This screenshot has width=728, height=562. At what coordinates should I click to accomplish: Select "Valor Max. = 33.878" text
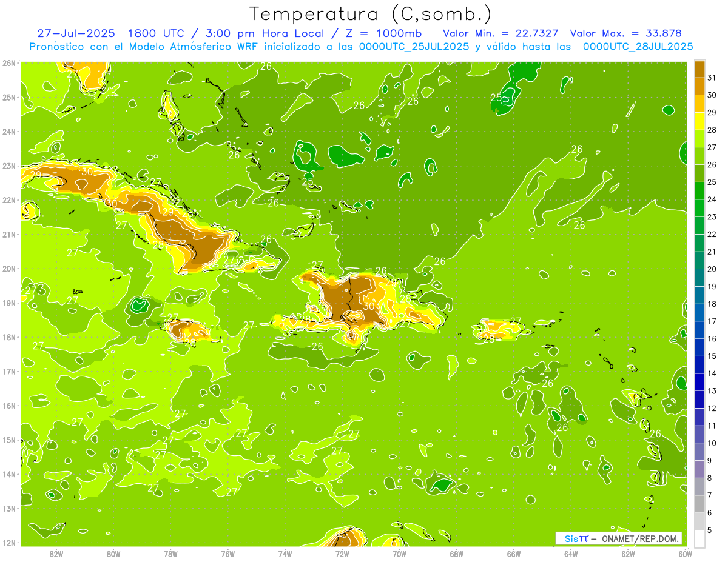point(625,33)
